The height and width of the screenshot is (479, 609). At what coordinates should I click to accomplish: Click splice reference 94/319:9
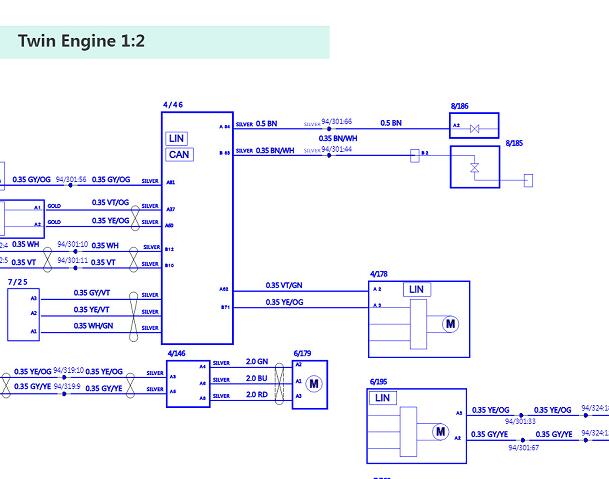(x=67, y=387)
